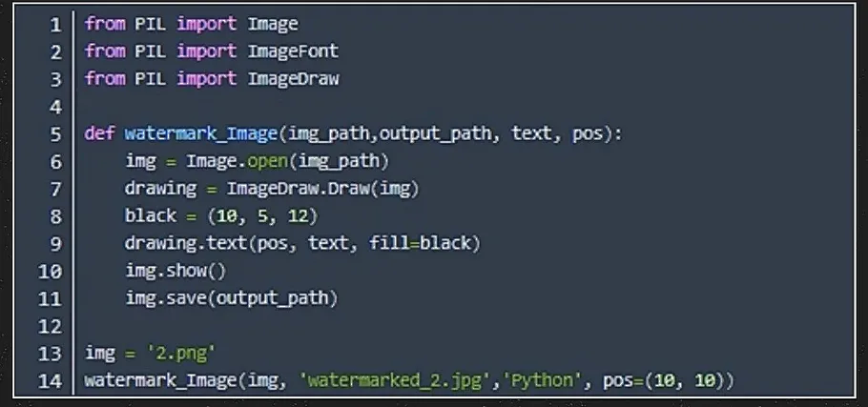Click line number 1 in the gutter
This screenshot has width=868, height=407.
pos(55,23)
